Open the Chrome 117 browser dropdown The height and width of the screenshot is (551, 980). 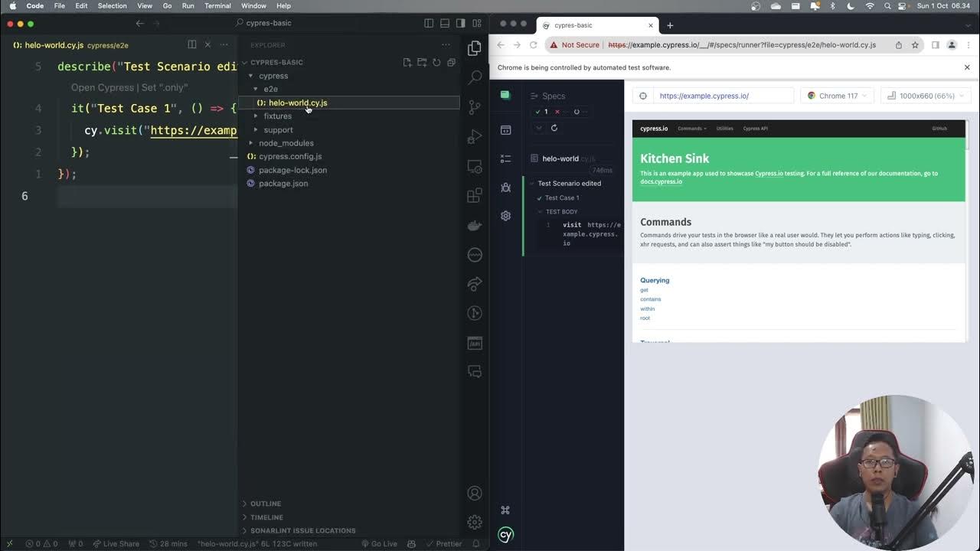pos(837,96)
